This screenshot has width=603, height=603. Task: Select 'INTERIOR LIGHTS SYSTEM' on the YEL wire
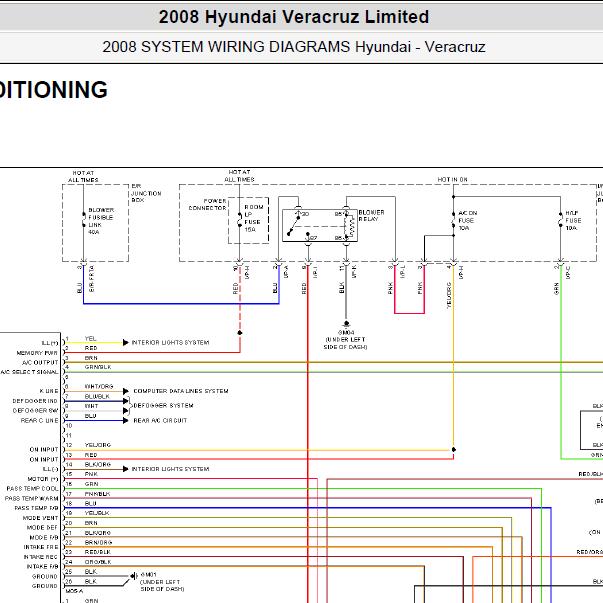(x=170, y=342)
